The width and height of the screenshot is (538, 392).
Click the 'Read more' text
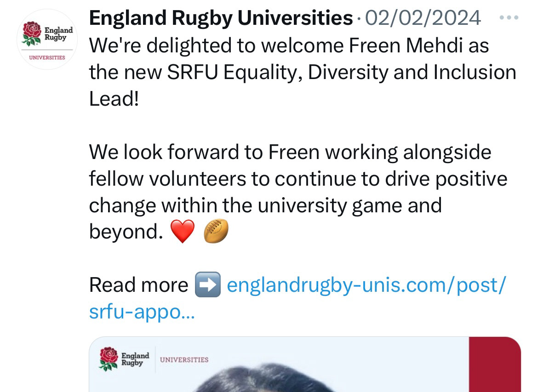tap(138, 285)
